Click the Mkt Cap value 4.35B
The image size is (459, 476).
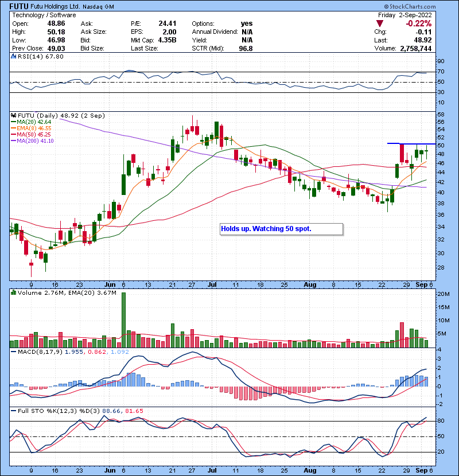167,40
